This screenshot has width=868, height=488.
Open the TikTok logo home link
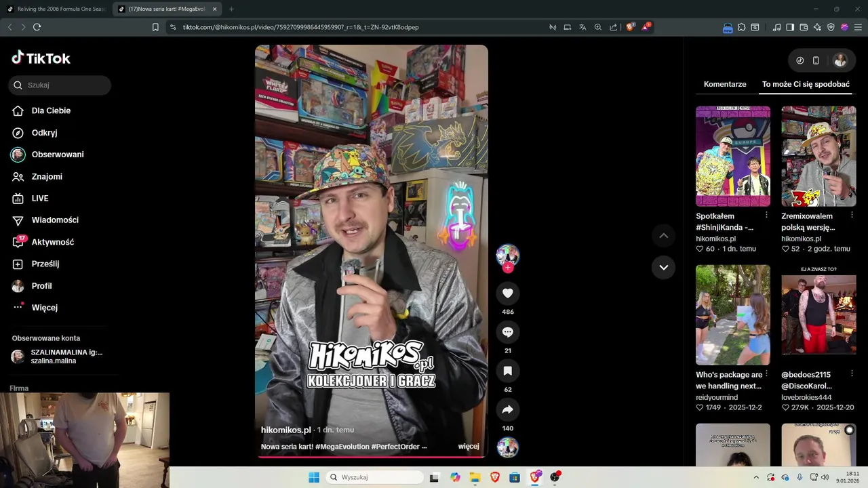coord(41,58)
